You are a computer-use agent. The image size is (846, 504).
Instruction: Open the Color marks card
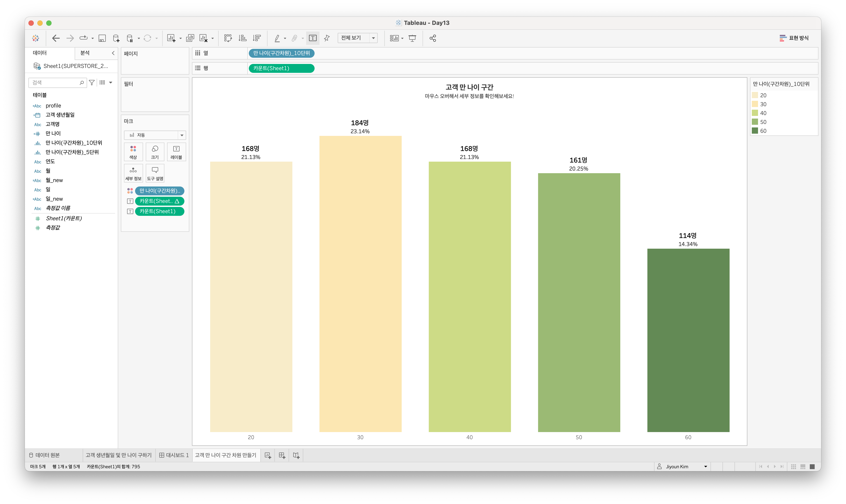coord(133,151)
